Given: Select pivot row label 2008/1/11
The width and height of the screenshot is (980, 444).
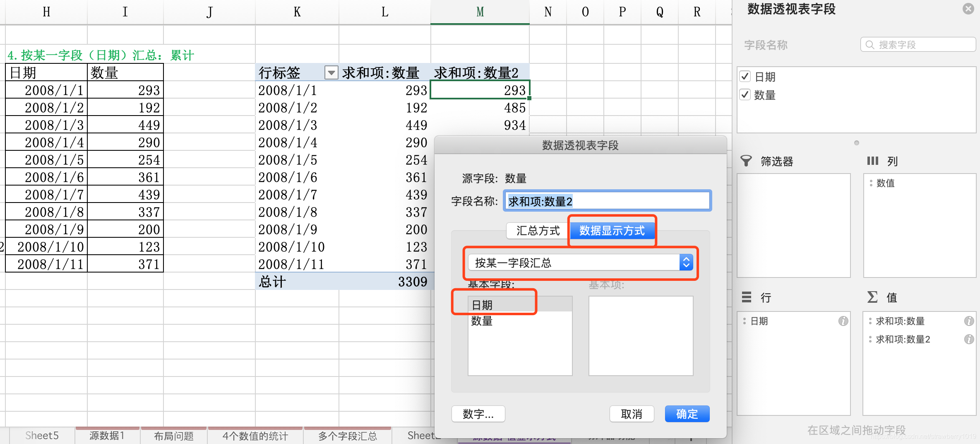Looking at the screenshot, I should pyautogui.click(x=297, y=264).
